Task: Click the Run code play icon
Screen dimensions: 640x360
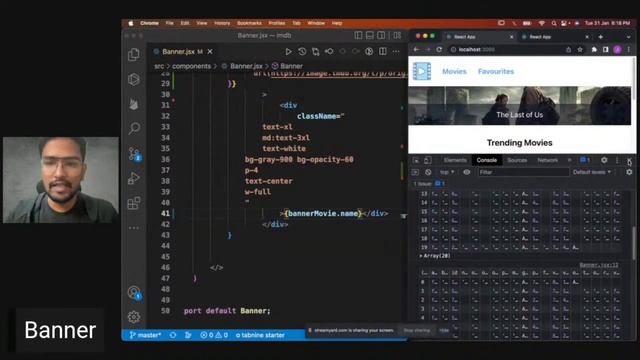Action: coord(288,51)
